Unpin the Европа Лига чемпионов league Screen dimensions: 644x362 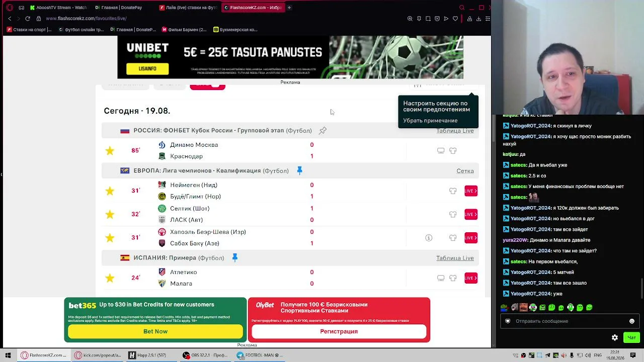[x=299, y=170]
